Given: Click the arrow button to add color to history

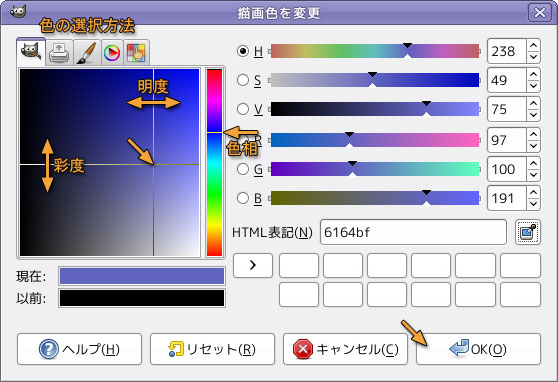Looking at the screenshot, I should [x=253, y=265].
